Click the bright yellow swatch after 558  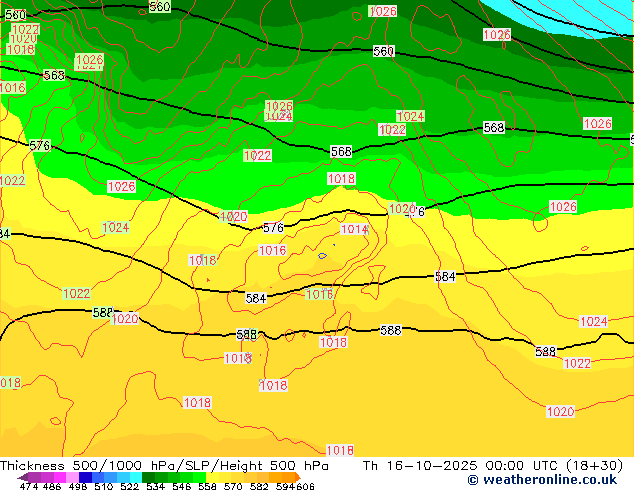(x=212, y=477)
